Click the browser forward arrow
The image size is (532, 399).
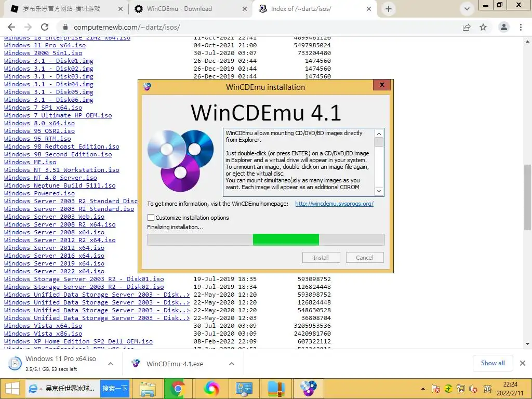click(x=28, y=27)
